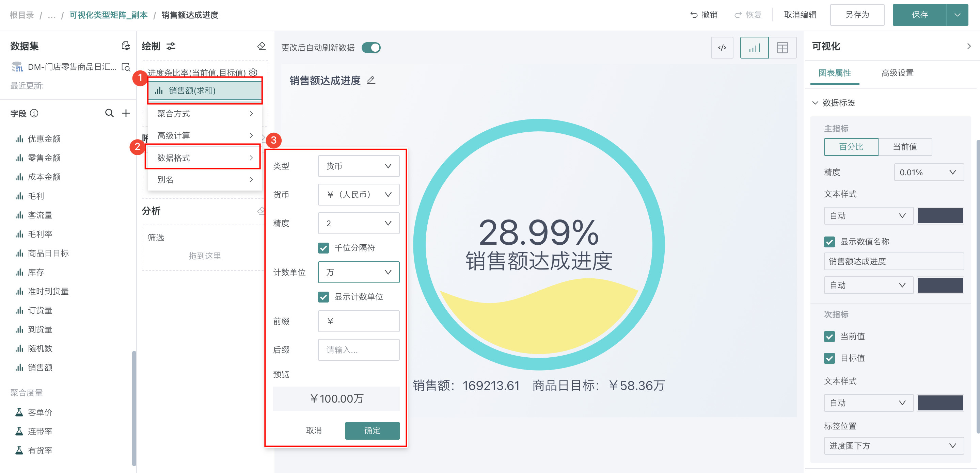Clear the 绘制 panel with eraser icon
Screen dimensions: 980x473
(262, 46)
